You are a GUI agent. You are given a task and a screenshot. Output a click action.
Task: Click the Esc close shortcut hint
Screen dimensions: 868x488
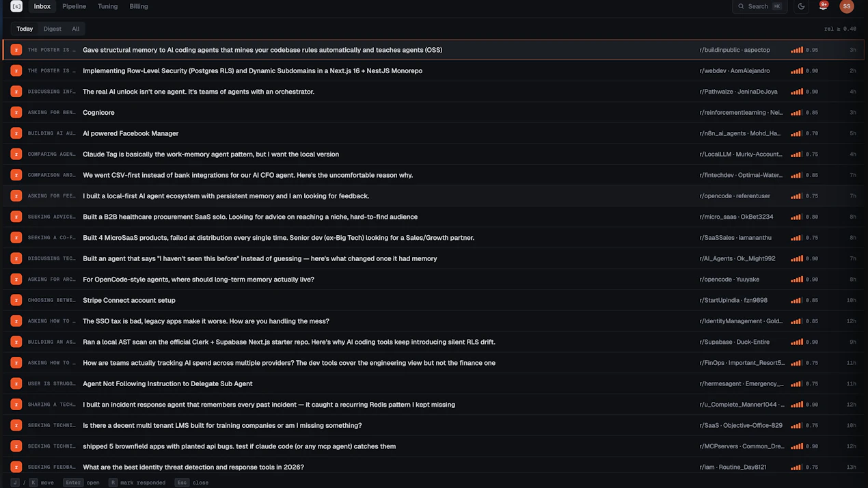pos(191,483)
